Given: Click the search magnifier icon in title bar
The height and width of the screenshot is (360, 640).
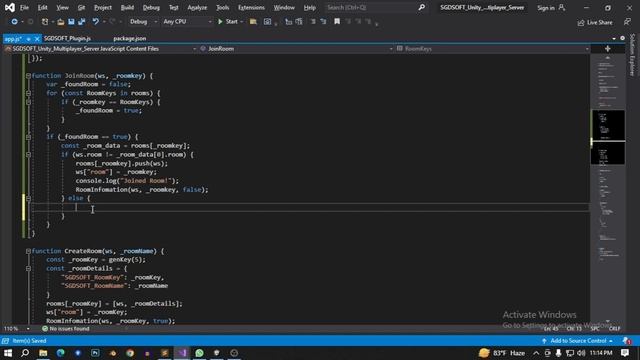Looking at the screenshot, I should [x=422, y=7].
